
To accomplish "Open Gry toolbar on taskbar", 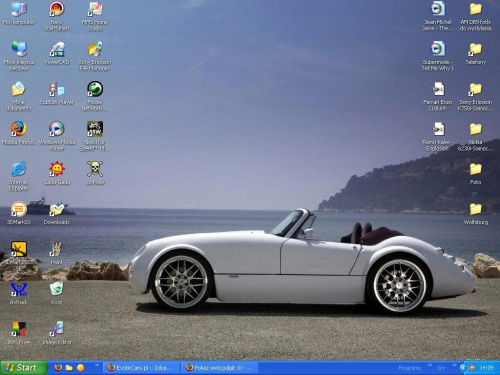I will (x=441, y=368).
